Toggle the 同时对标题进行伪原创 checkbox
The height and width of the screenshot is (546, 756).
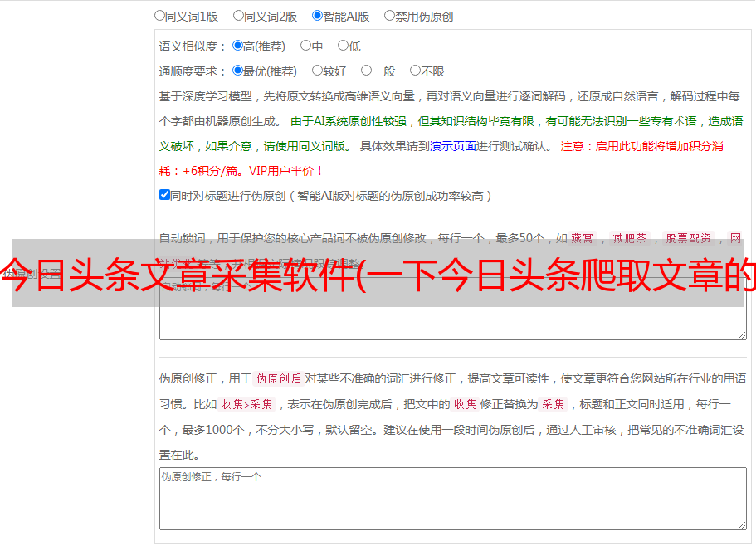(164, 195)
